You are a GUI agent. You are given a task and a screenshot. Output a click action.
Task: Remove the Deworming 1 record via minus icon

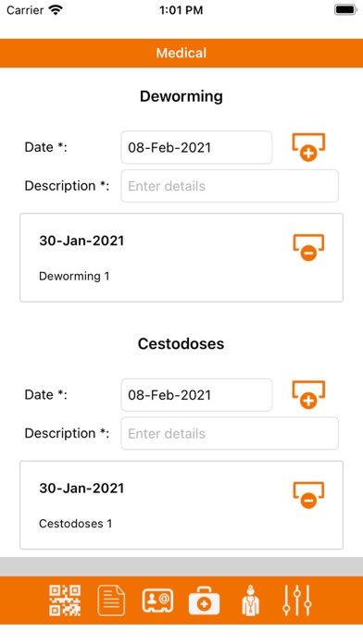pos(308,248)
